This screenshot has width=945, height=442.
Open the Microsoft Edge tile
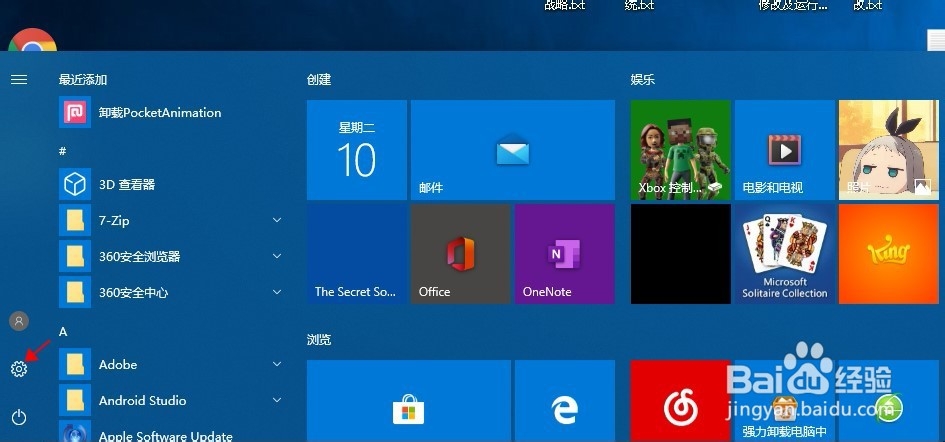click(565, 401)
